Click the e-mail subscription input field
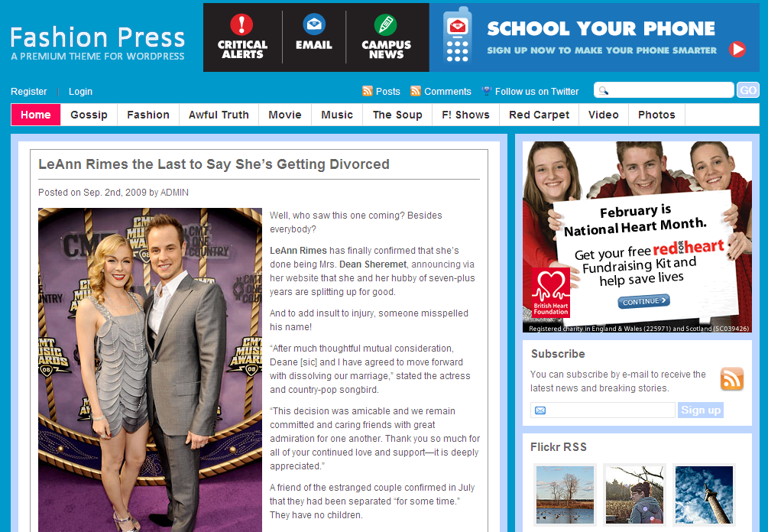This screenshot has height=532, width=768. 603,410
